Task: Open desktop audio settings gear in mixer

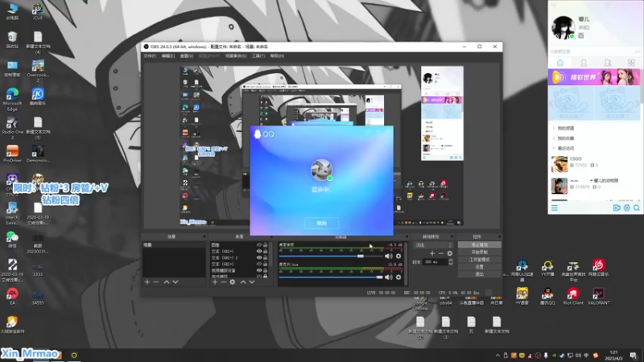Action: [398, 256]
